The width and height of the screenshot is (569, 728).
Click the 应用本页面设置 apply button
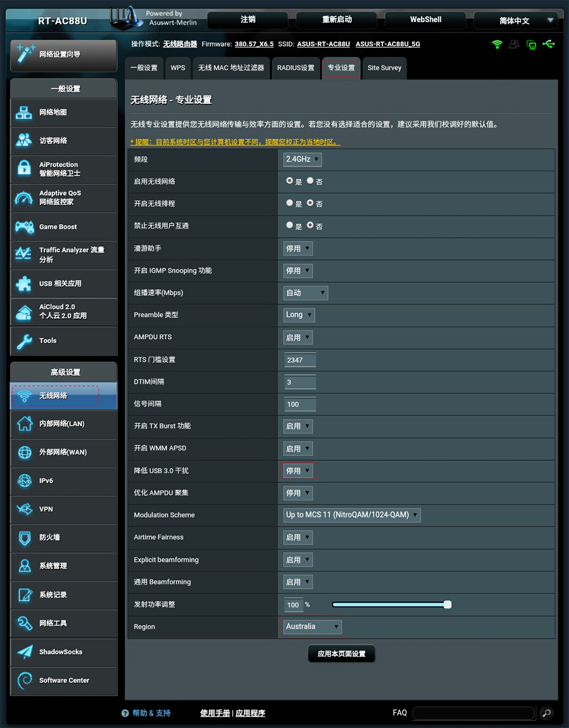341,653
